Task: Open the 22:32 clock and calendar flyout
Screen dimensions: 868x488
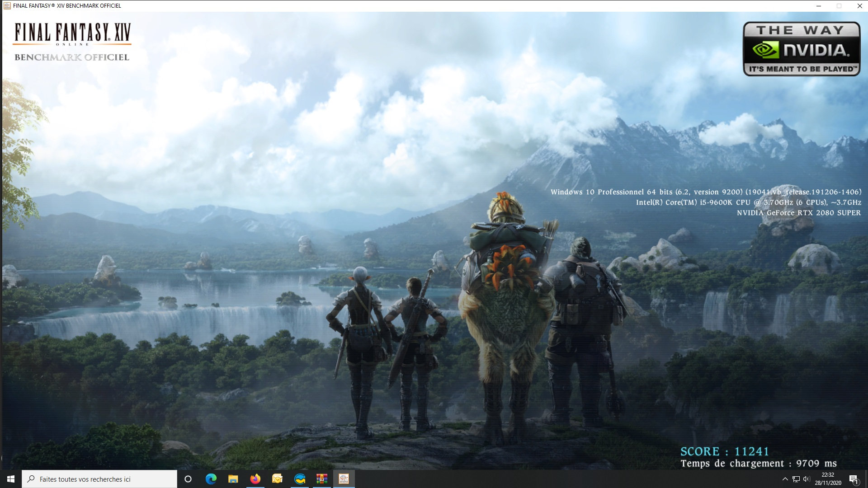Action: pyautogui.click(x=828, y=479)
